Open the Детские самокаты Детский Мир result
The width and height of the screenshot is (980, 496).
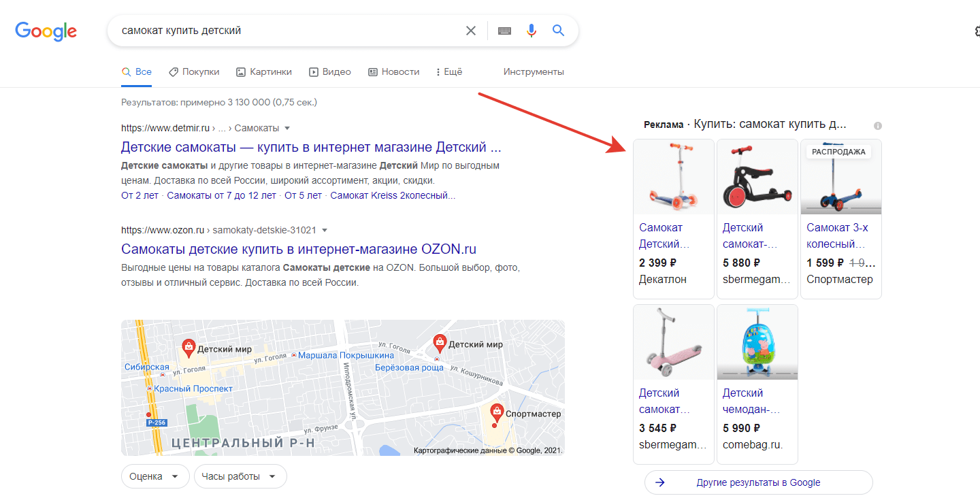tap(311, 147)
